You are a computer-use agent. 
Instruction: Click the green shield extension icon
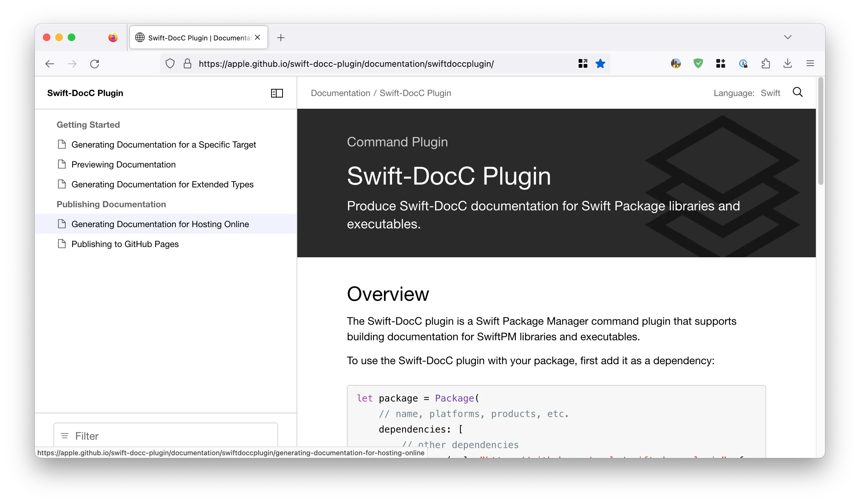tap(698, 64)
